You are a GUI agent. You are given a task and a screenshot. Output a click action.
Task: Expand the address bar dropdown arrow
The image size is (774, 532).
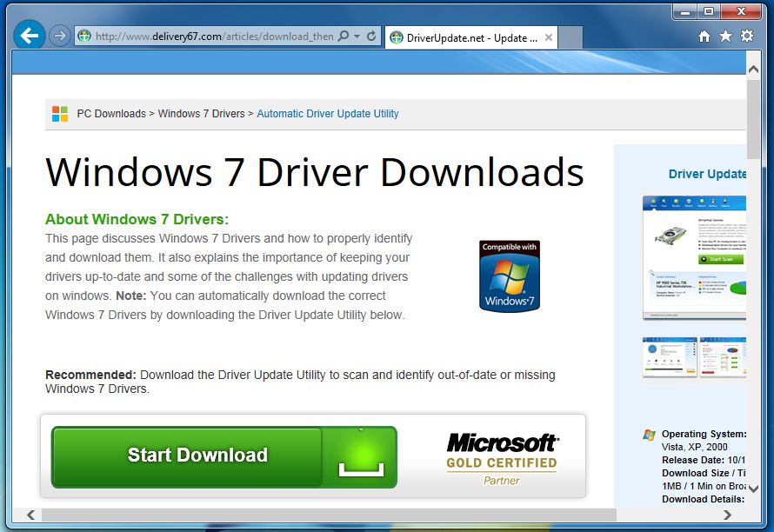click(357, 36)
